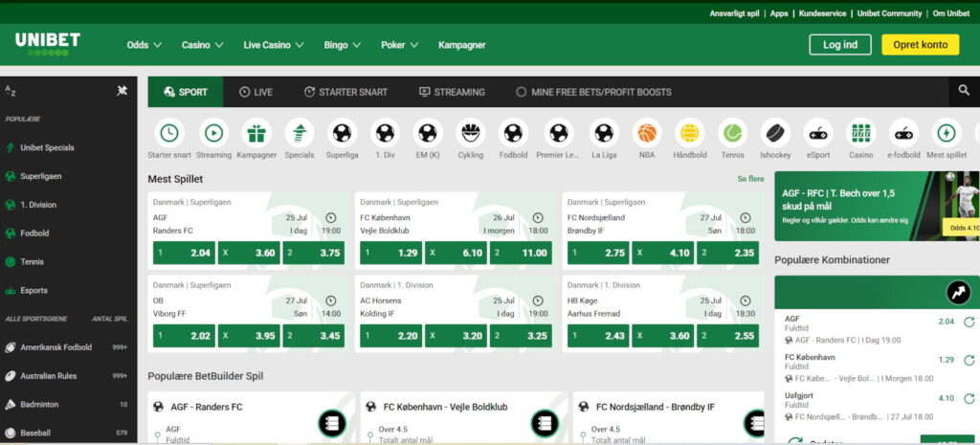Image resolution: width=980 pixels, height=445 pixels.
Task: Open the Kampagner menu item
Action: (462, 45)
